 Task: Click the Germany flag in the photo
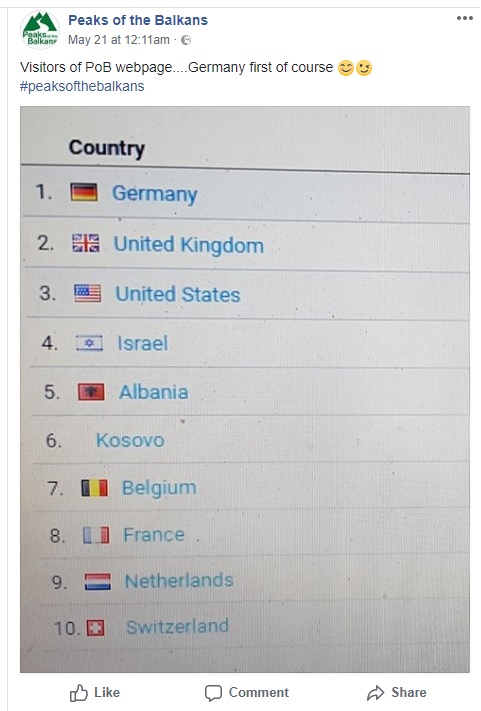pyautogui.click(x=84, y=192)
